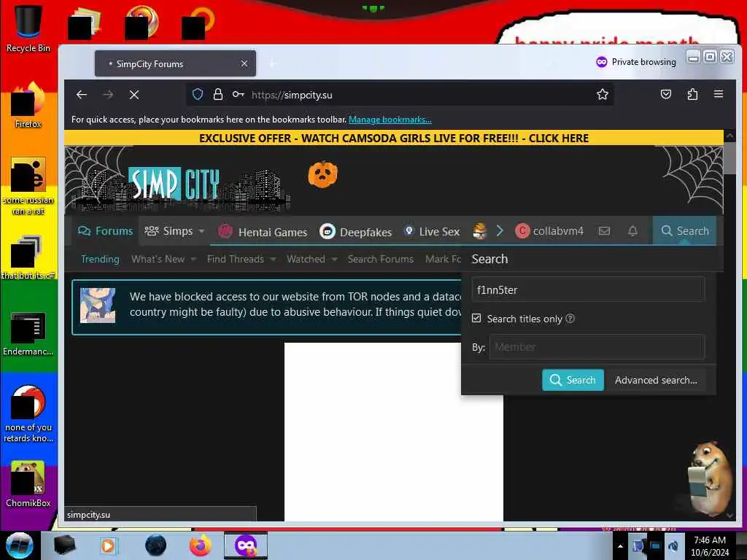This screenshot has width=747, height=560.
Task: Open saved logins key icon in the address bar
Action: [x=239, y=94]
